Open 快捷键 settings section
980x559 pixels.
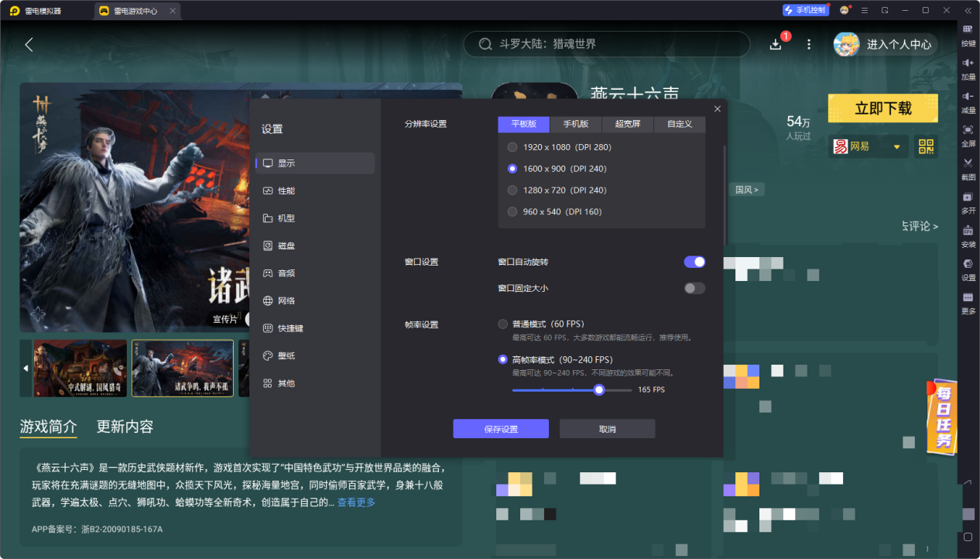click(315, 328)
